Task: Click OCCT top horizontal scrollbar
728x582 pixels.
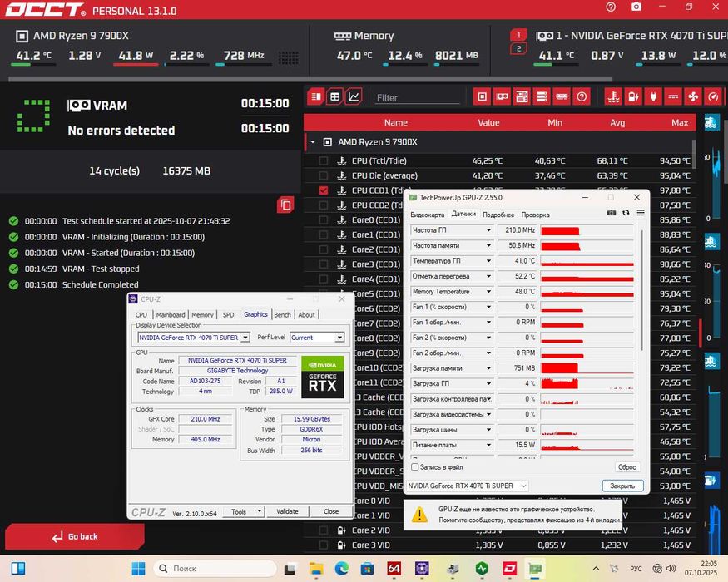Action: coord(310,79)
